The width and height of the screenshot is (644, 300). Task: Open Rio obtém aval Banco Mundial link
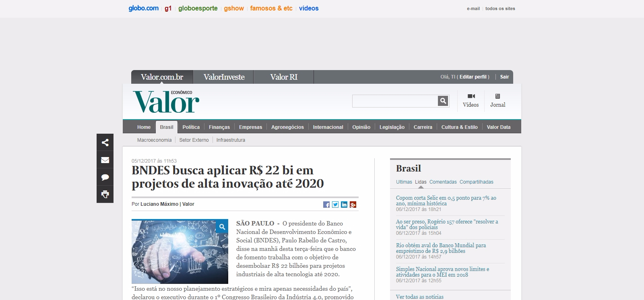pos(441,248)
